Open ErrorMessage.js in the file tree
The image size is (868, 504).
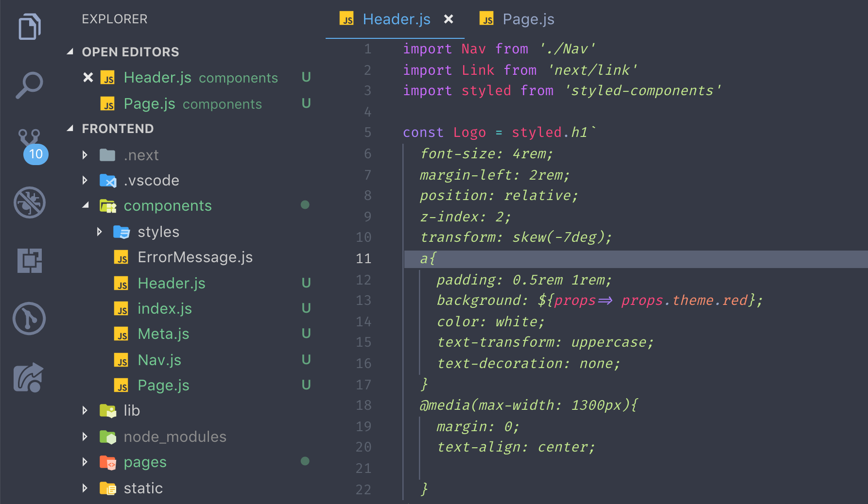pos(195,257)
